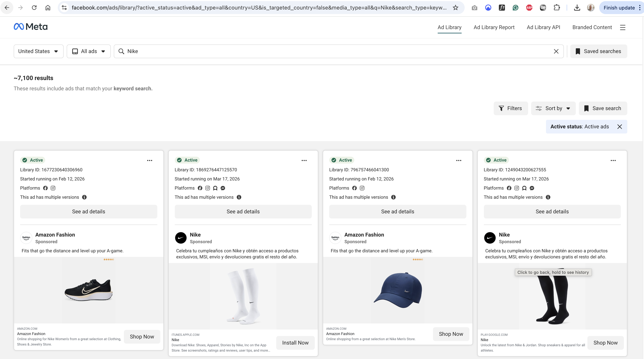Screen dimensions: 644x359
Task: Open the AdBlock Plus extension
Action: [x=529, y=8]
